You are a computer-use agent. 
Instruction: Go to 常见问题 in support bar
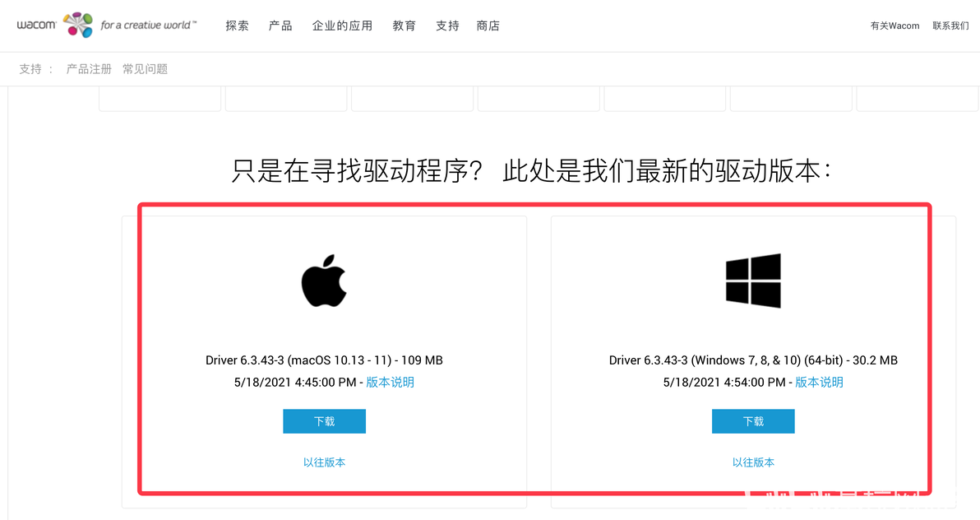(145, 69)
